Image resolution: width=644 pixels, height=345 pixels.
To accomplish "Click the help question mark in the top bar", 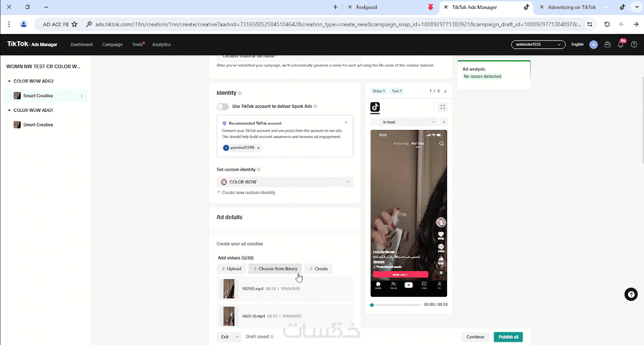I will pyautogui.click(x=634, y=44).
